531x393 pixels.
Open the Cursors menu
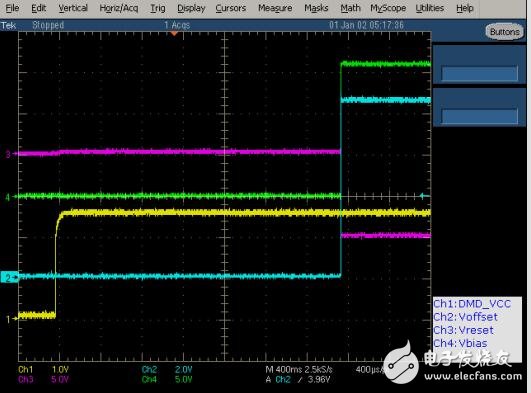coord(231,8)
